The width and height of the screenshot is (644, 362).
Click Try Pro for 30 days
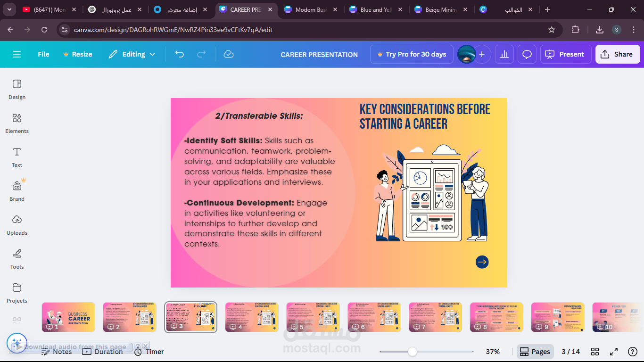coord(412,54)
